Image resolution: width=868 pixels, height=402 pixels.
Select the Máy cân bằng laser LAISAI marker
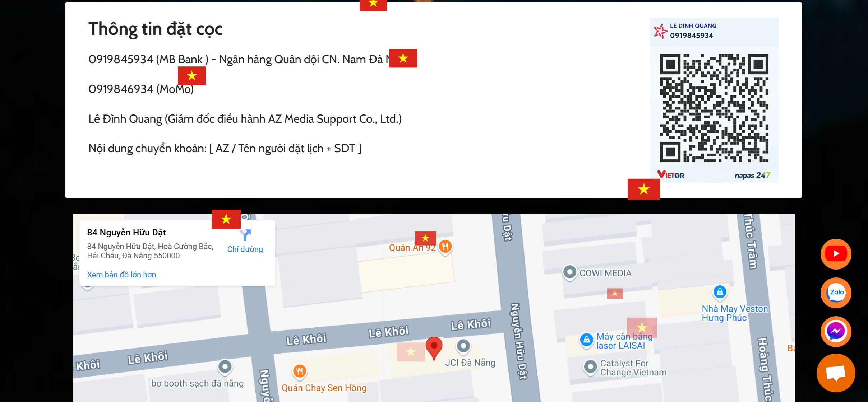586,340
